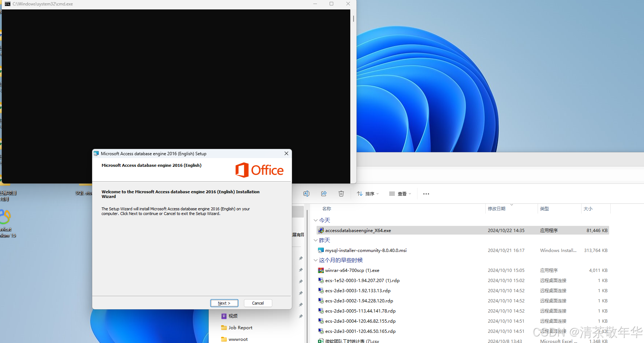Click the 4,011 KB size cell
This screenshot has width=644, height=343.
click(598, 270)
